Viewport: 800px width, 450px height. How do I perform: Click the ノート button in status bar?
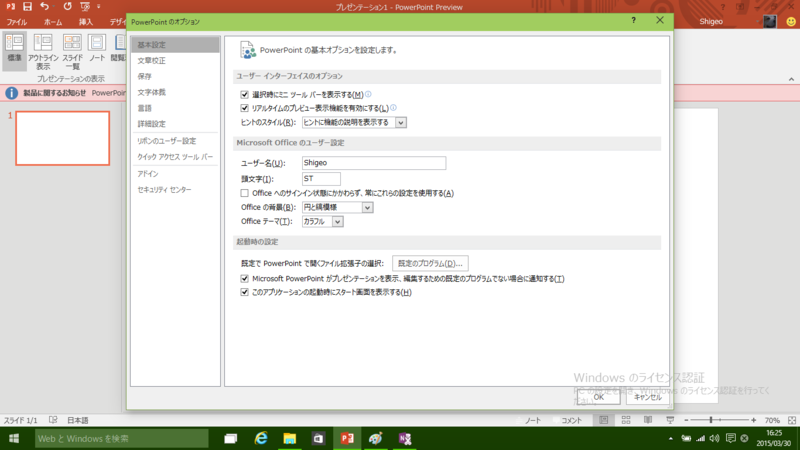click(x=529, y=420)
